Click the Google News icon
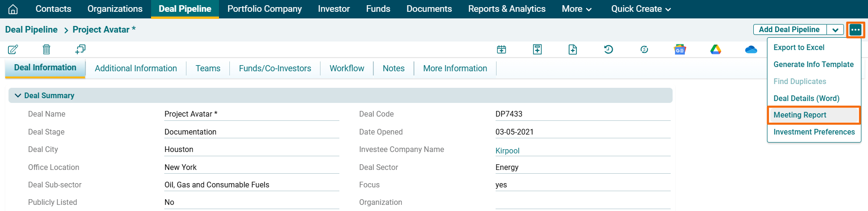Image resolution: width=868 pixels, height=211 pixels. [680, 50]
